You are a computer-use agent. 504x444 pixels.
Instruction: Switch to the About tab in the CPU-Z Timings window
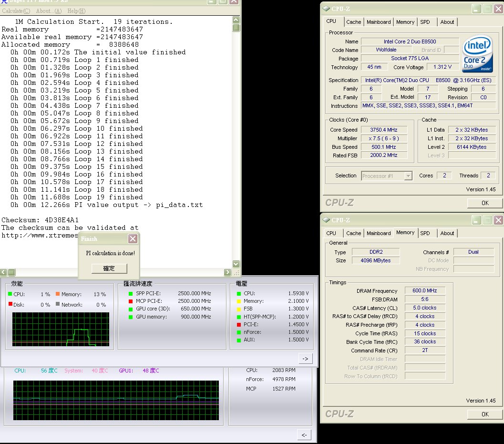click(447, 233)
